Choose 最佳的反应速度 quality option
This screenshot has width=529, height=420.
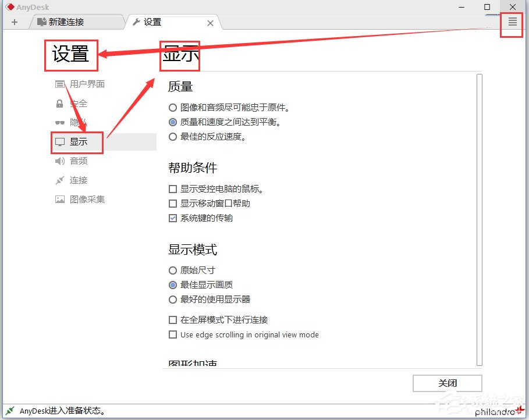tap(173, 136)
